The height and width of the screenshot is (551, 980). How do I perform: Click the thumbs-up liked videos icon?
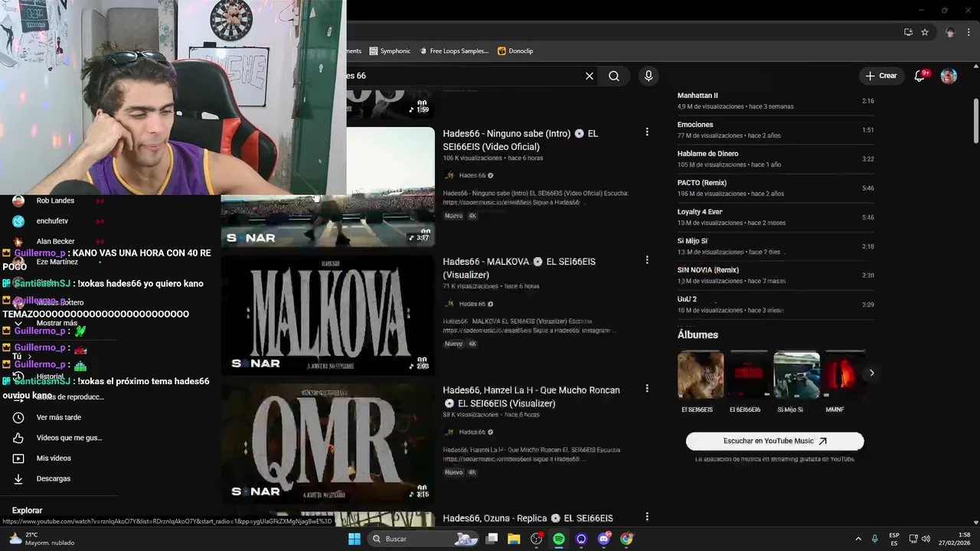click(x=18, y=438)
